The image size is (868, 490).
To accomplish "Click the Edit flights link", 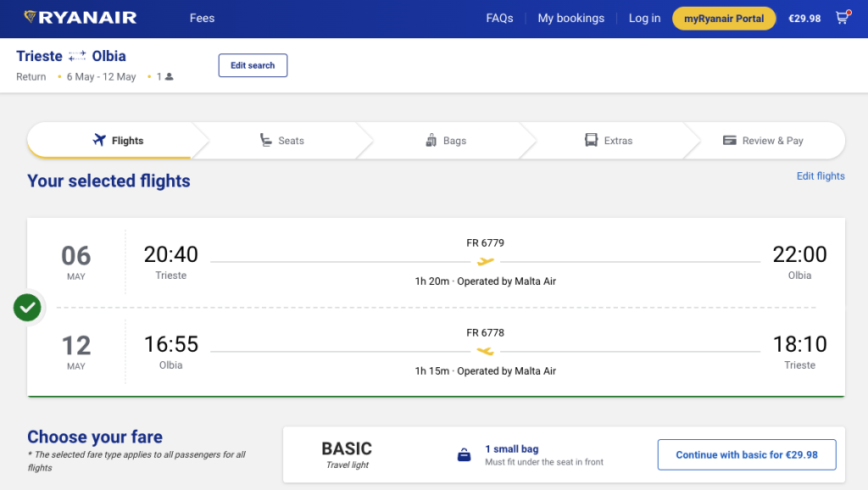I will [x=820, y=176].
